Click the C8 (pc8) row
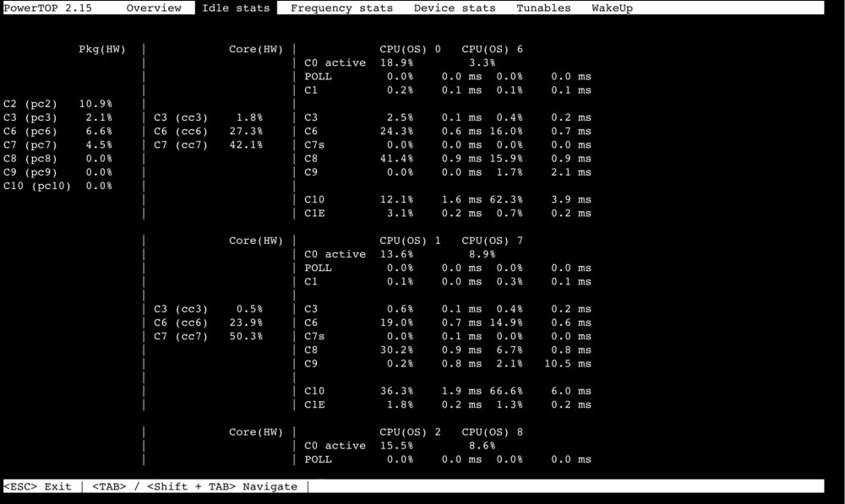Image resolution: width=845 pixels, height=504 pixels. (57, 159)
